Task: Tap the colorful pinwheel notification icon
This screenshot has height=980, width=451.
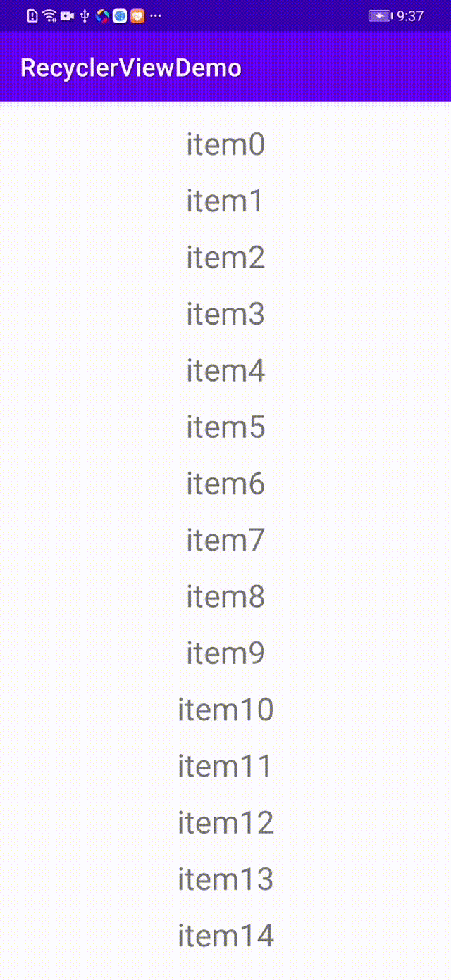Action: 103,15
